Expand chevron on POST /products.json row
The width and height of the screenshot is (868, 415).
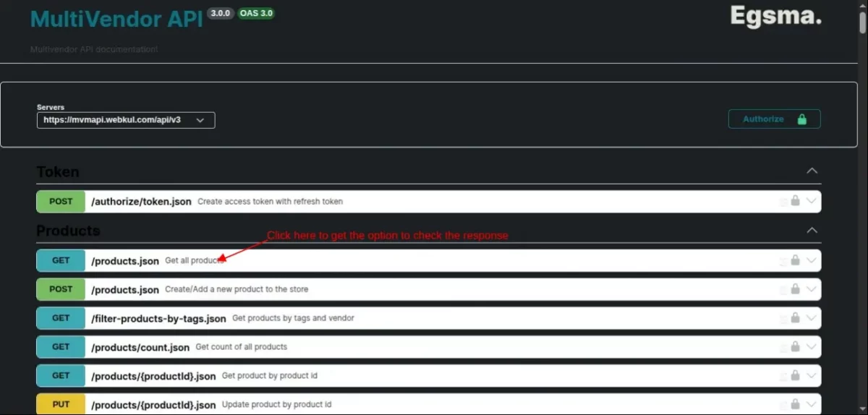point(812,289)
